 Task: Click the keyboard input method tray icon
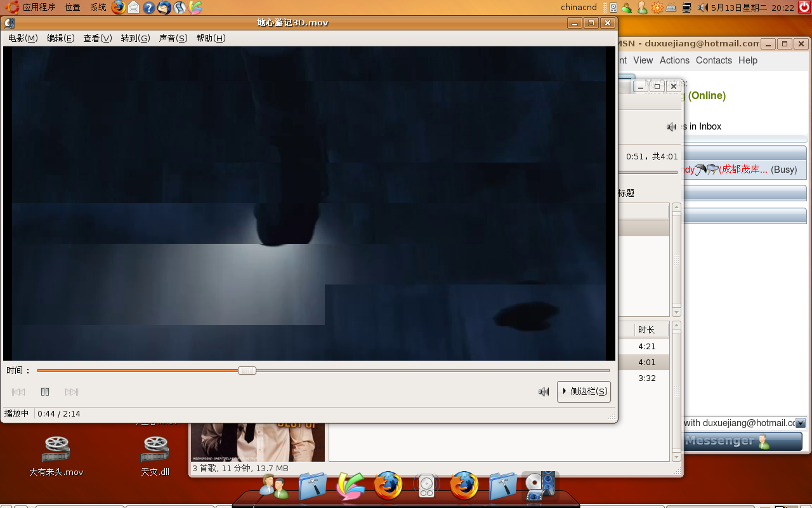pos(671,8)
